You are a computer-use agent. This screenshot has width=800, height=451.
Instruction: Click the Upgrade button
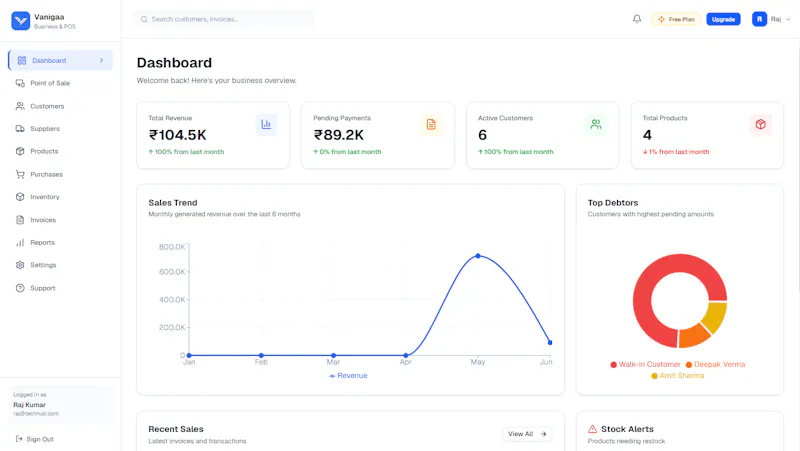723,19
